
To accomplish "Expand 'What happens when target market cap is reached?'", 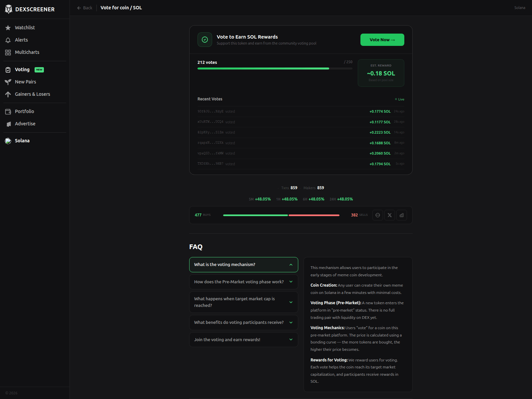I will click(243, 302).
